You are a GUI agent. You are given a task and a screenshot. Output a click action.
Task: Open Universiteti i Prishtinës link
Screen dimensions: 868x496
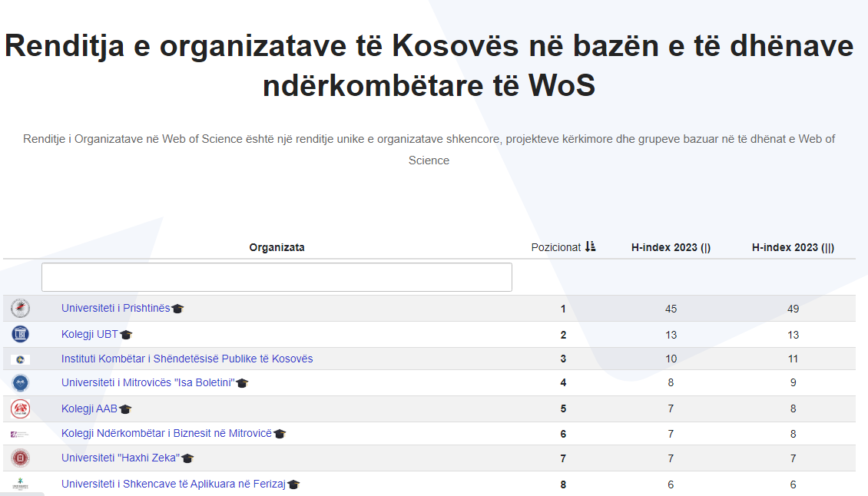(x=115, y=308)
